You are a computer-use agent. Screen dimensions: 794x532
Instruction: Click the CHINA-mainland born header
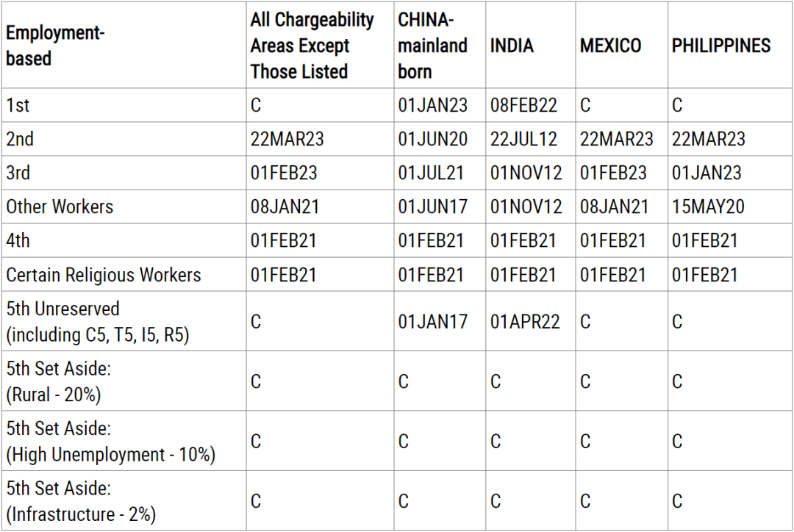coord(432,46)
